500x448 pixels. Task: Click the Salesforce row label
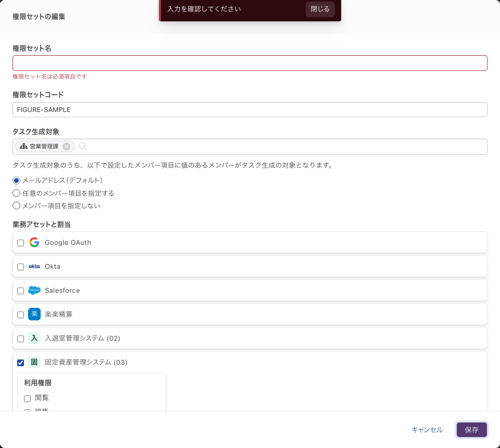[62, 291]
